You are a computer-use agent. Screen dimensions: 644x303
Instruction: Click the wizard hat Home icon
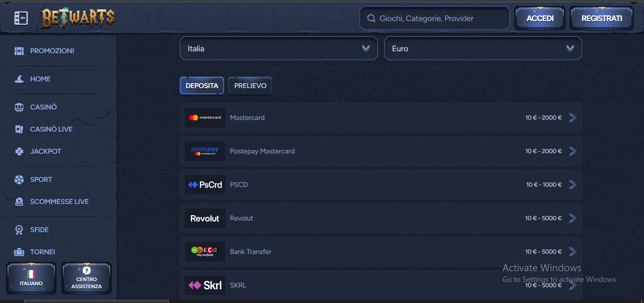click(19, 79)
